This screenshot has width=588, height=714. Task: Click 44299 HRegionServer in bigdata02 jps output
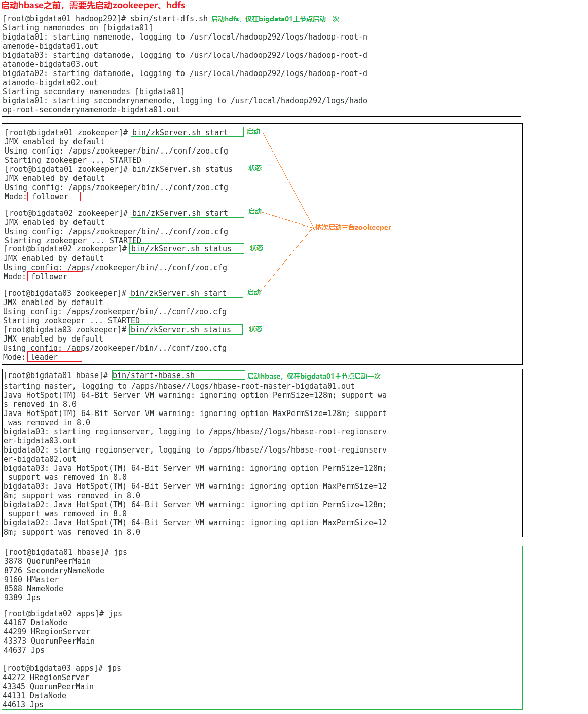47,632
